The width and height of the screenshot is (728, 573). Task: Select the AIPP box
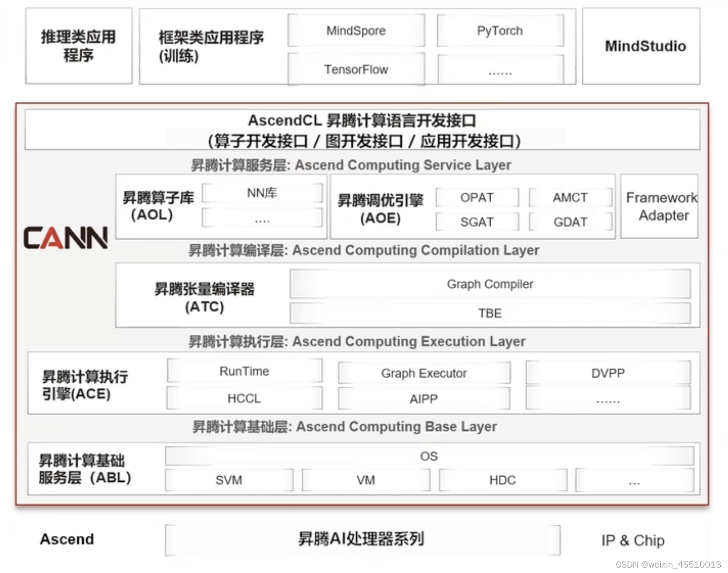424,399
